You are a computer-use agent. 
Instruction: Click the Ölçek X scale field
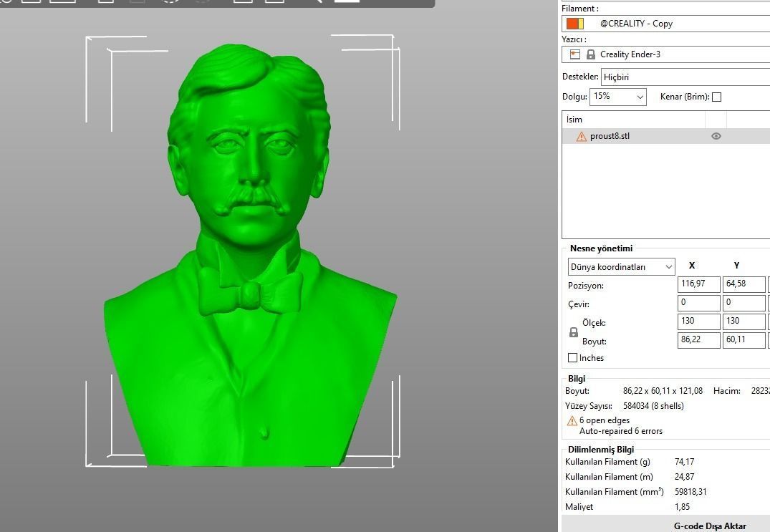coord(699,321)
